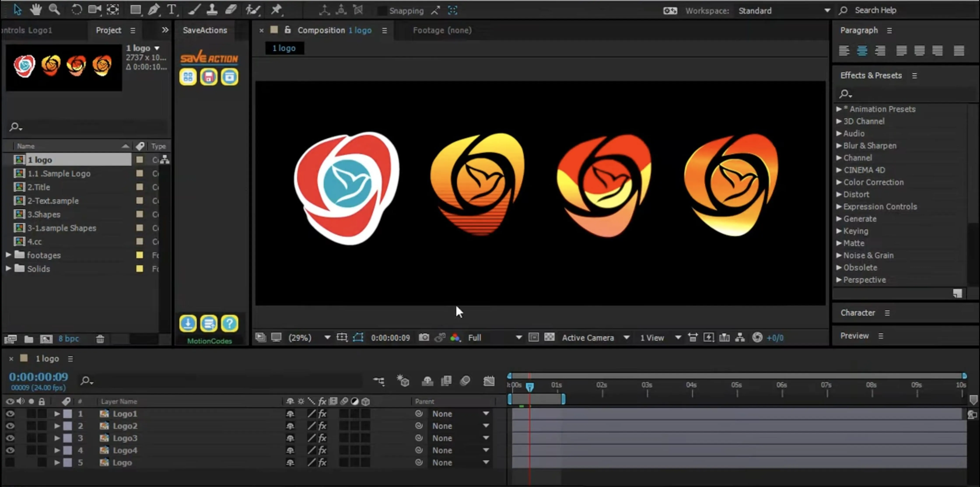980x487 pixels.
Task: Switch to the Footage (none) tab
Action: coord(442,30)
